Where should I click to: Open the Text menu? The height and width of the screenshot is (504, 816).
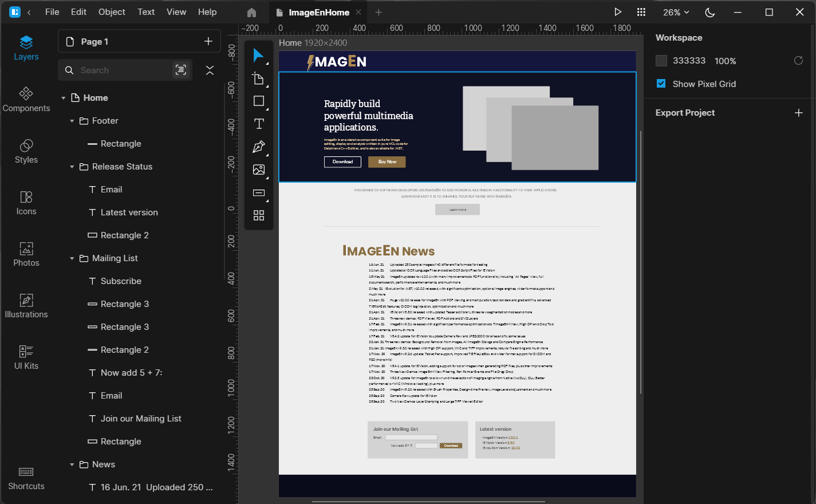(146, 12)
